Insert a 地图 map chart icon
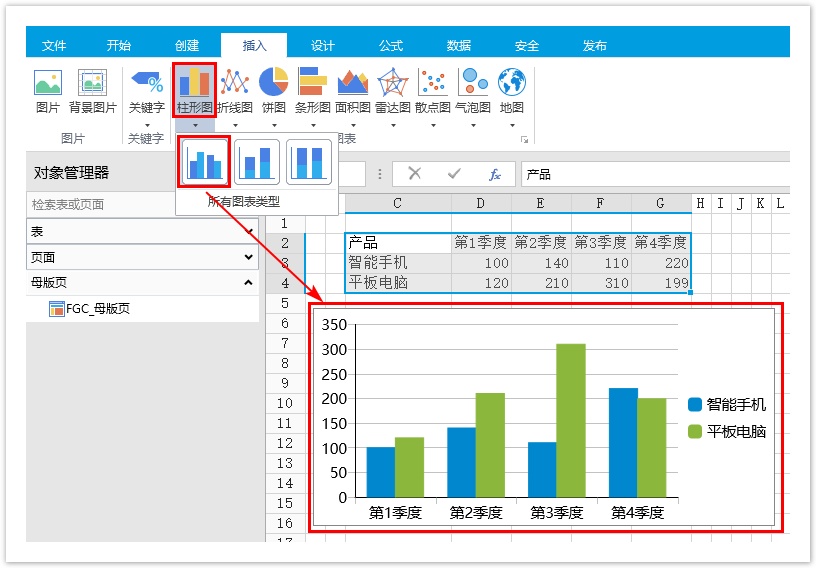816x568 pixels. click(512, 82)
